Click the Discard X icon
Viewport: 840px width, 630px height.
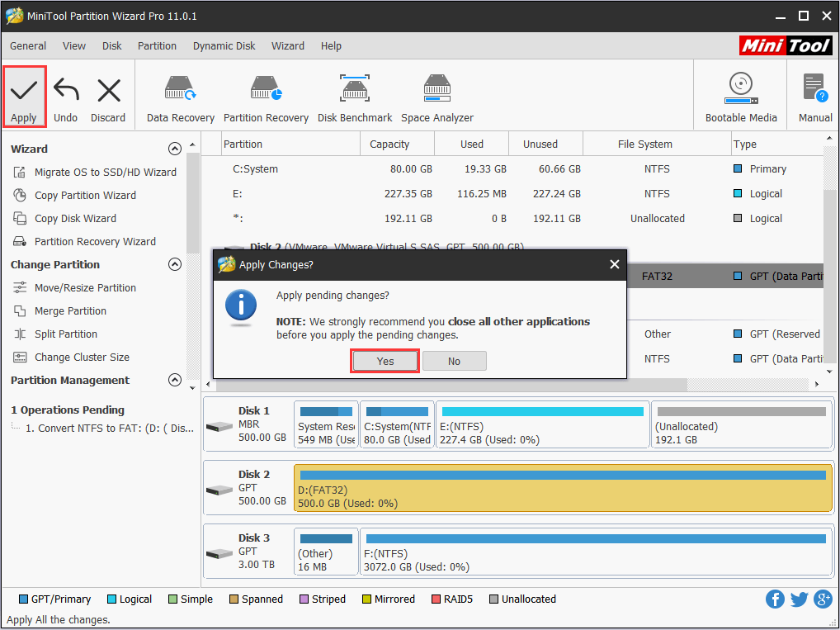[108, 91]
